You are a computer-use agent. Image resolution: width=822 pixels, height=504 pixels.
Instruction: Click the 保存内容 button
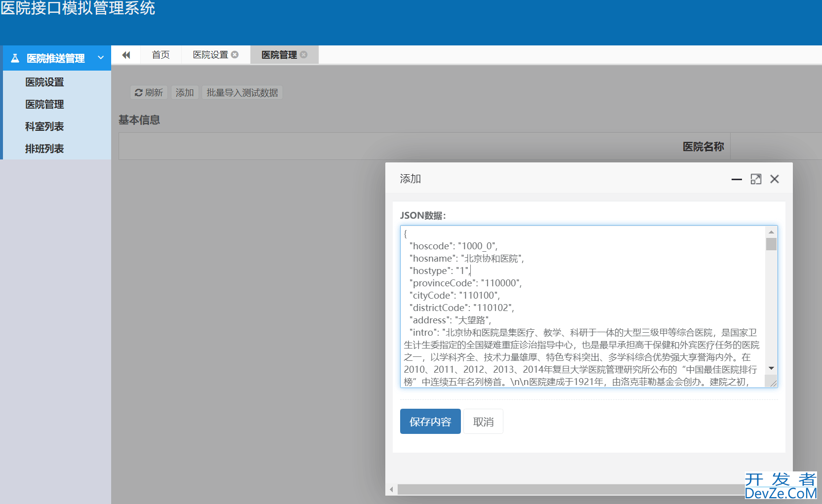(x=430, y=422)
